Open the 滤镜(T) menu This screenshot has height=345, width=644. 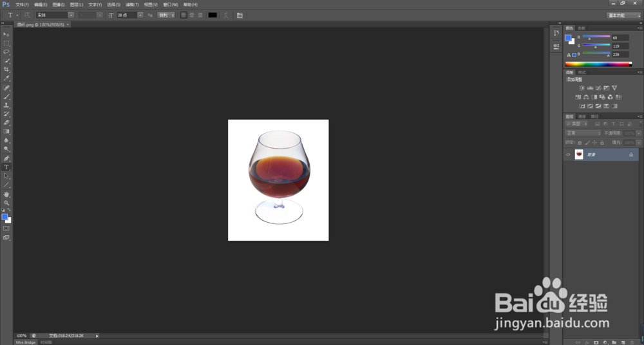point(132,5)
